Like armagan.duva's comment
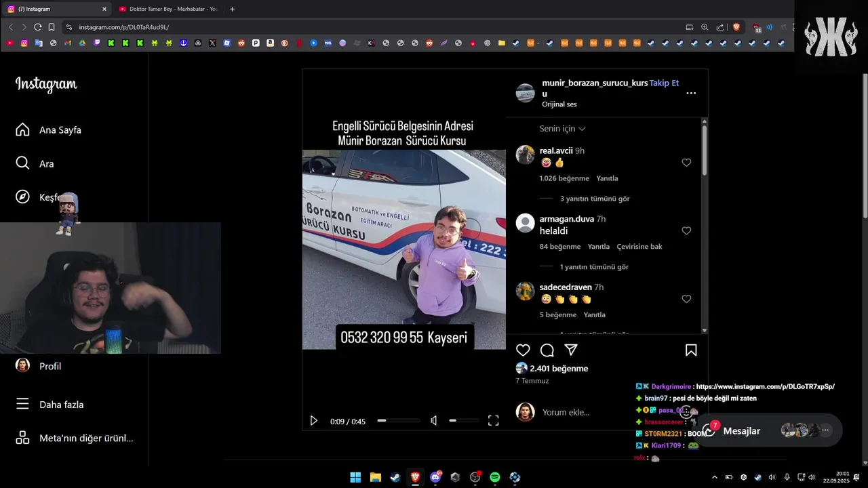Viewport: 868px width, 488px height. (686, 231)
